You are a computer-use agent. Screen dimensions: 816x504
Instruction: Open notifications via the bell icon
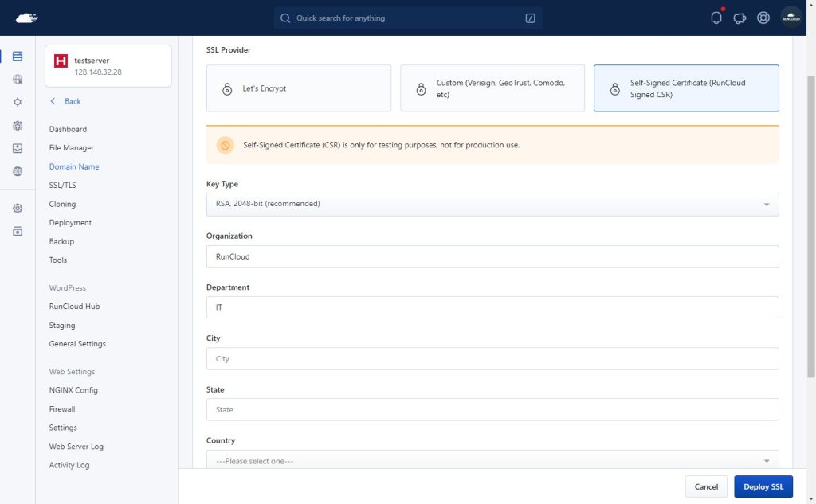pyautogui.click(x=715, y=17)
